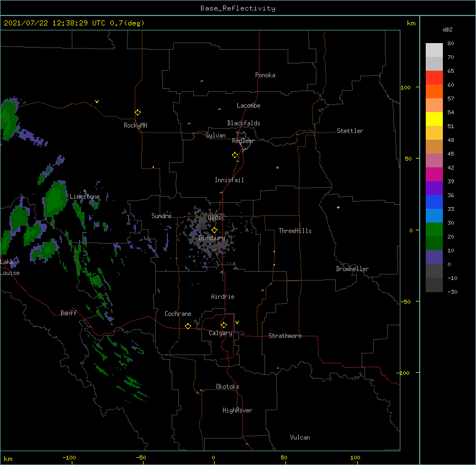Pick the magenta 42-39 dBZ legend swatch

[434, 174]
